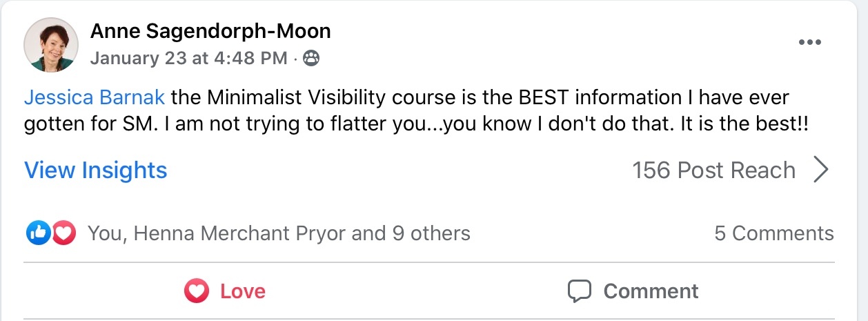This screenshot has height=321, width=868.
Task: Open the 5 Comments thread
Action: (x=773, y=233)
